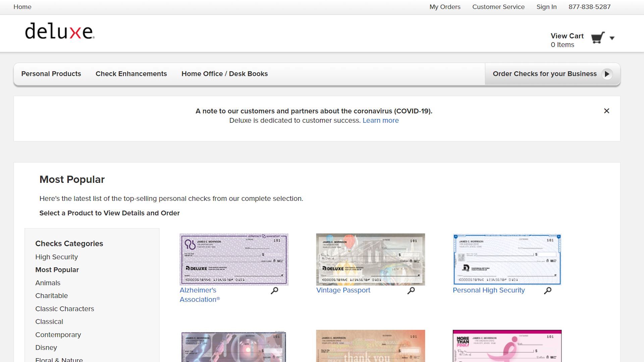Open Customer Service
The image size is (644, 362).
(x=498, y=7)
